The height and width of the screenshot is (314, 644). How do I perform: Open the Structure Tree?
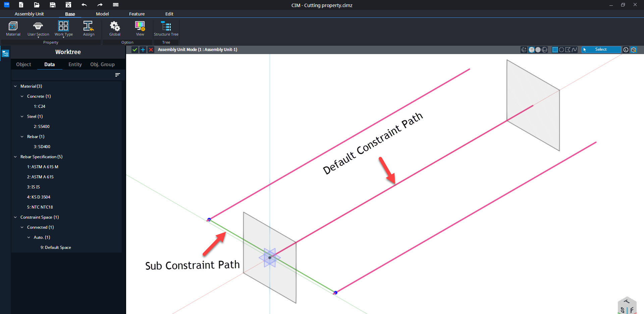pos(166,29)
